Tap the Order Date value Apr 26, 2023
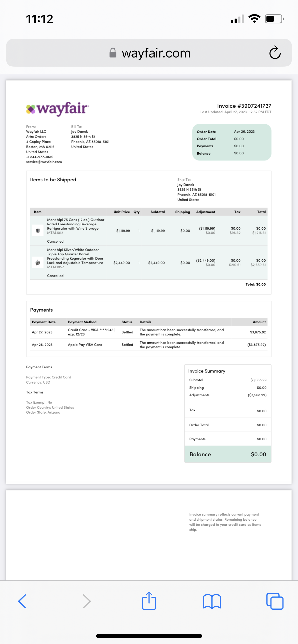The width and height of the screenshot is (298, 644). pos(244,131)
